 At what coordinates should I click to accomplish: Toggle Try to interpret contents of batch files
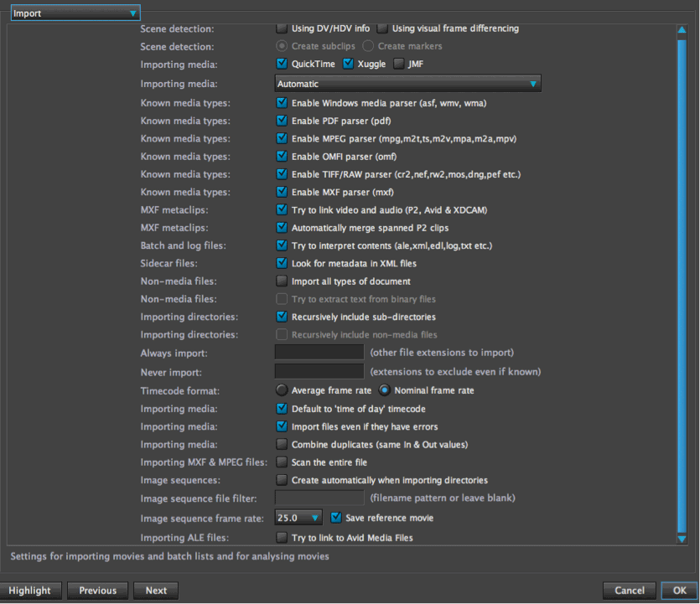(x=281, y=245)
